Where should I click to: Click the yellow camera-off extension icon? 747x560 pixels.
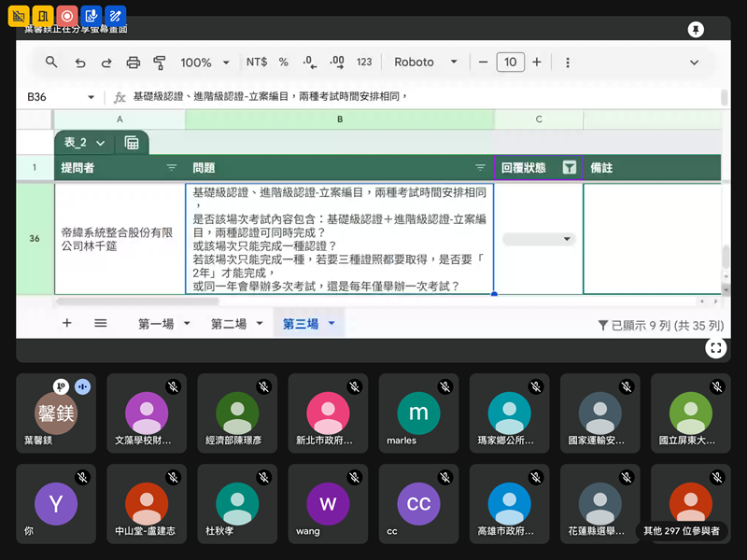pyautogui.click(x=19, y=17)
